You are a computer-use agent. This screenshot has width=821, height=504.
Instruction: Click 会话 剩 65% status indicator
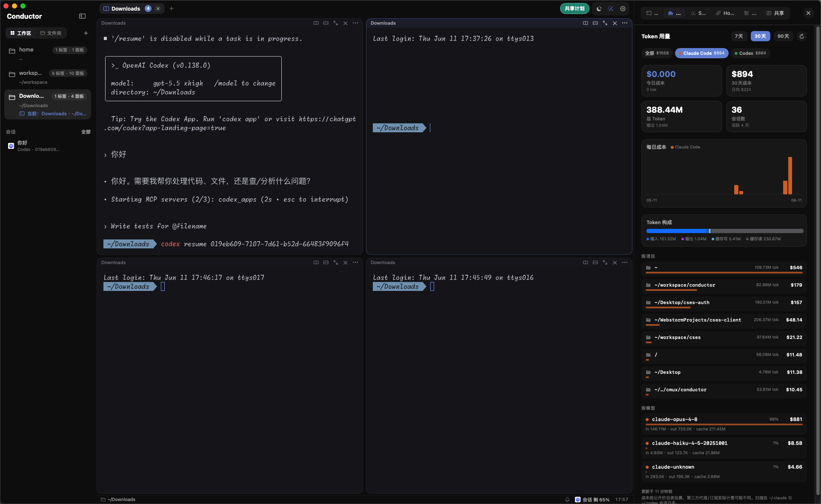pos(592,499)
